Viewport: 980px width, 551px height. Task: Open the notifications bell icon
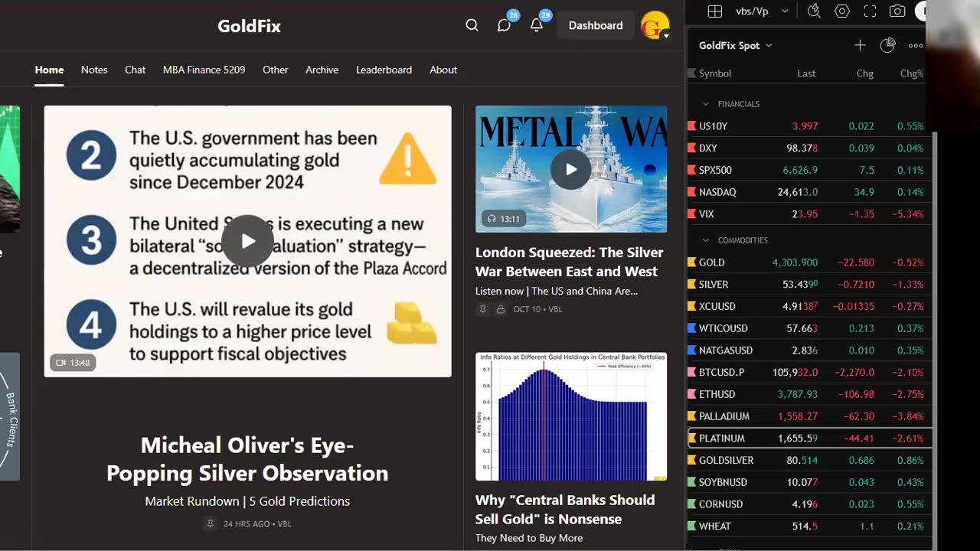click(537, 25)
